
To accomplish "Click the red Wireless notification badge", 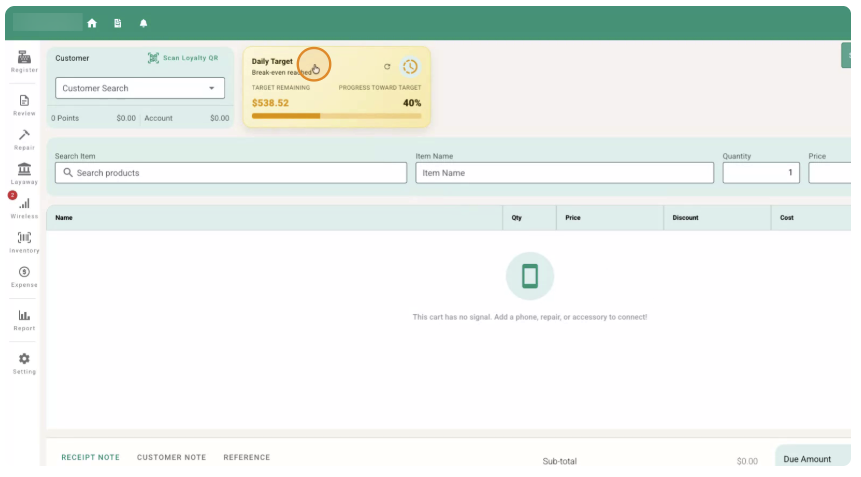I will [12, 195].
